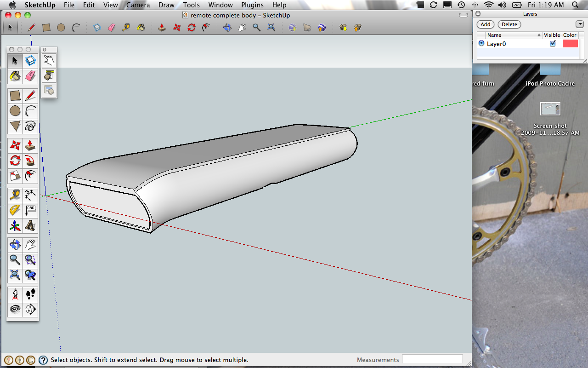This screenshot has height=368, width=588.
Task: Activate the Follow Me tool
Action: [x=30, y=161]
